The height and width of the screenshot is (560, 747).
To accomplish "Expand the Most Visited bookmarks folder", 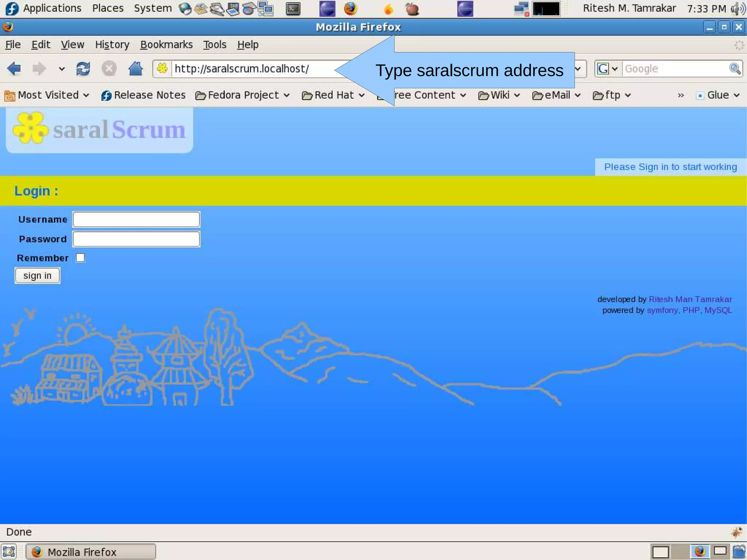I will (x=47, y=95).
